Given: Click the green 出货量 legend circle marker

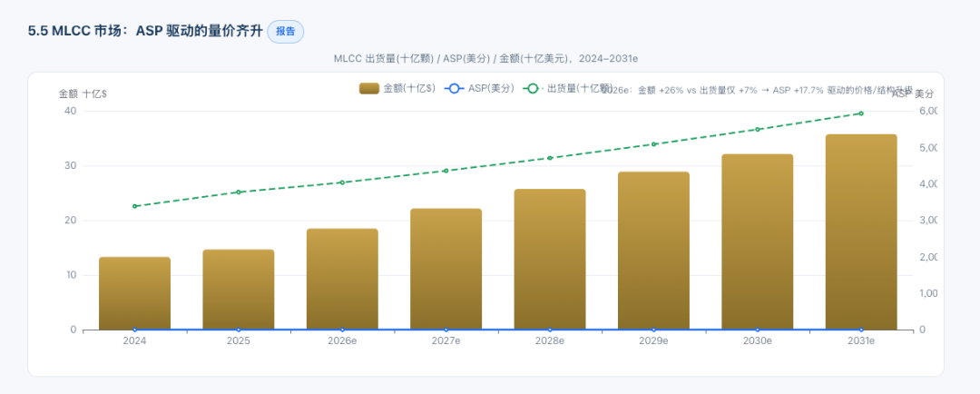Looking at the screenshot, I should pos(533,89).
